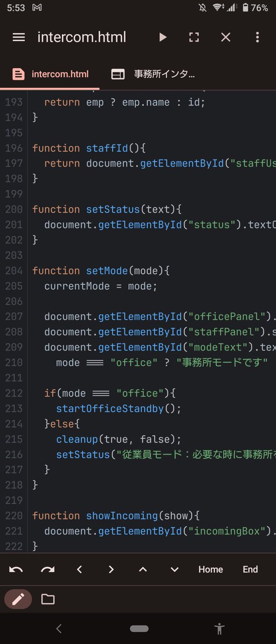Undo the last edit

tap(16, 569)
